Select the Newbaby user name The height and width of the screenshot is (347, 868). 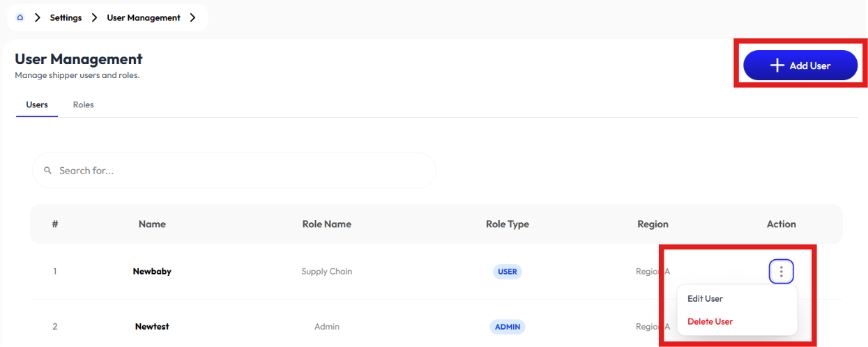[152, 272]
